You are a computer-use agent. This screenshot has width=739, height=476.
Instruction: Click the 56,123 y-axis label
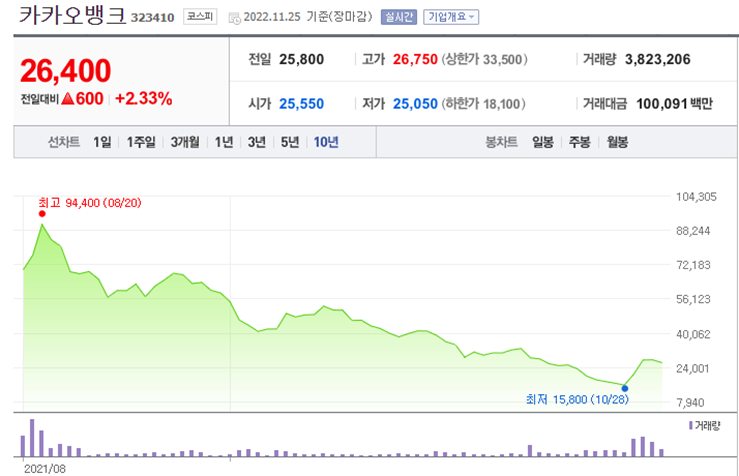[693, 299]
